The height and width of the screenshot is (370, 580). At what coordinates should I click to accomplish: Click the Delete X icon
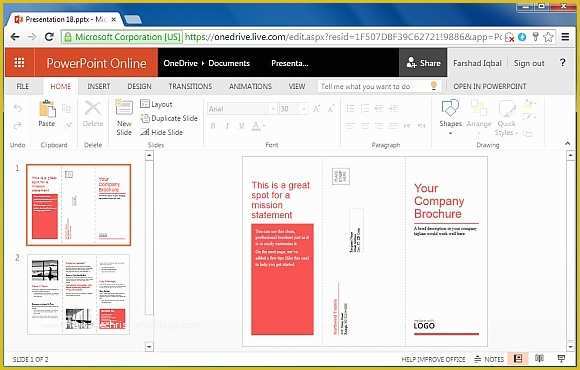[x=92, y=109]
